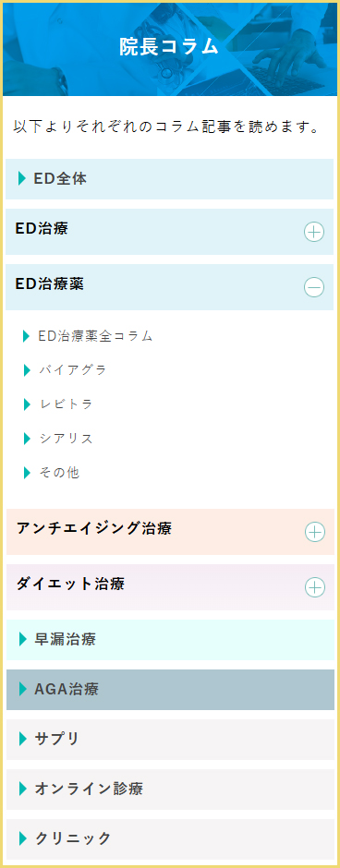Click the teal arrow icon beside バイアグラ
The image size is (340, 868).
point(27,370)
